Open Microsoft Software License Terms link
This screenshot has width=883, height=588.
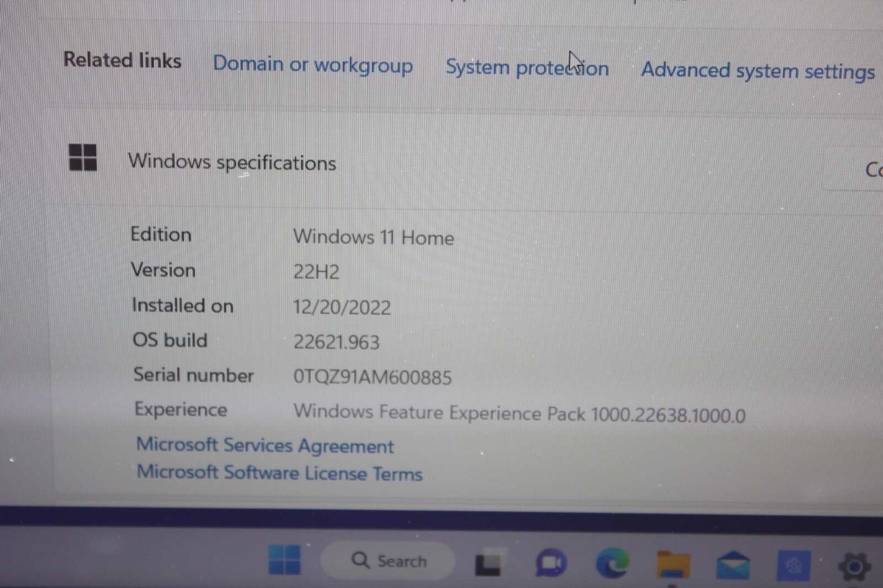[279, 473]
